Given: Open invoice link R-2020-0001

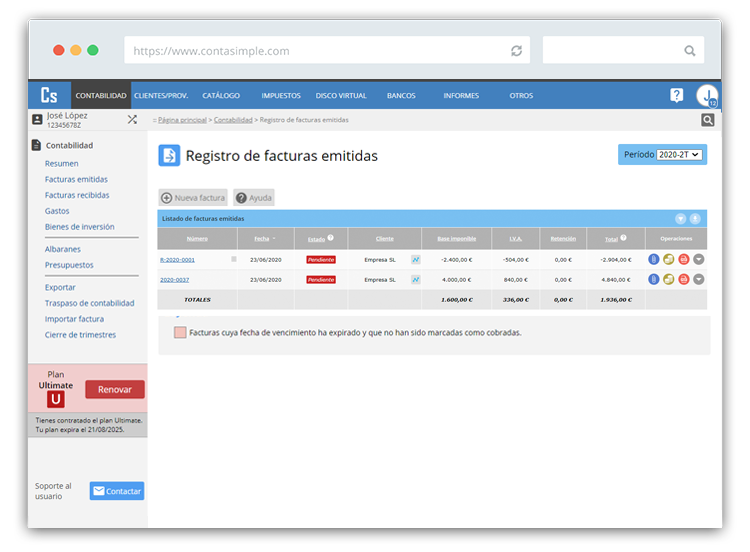Looking at the screenshot, I should coord(177,260).
